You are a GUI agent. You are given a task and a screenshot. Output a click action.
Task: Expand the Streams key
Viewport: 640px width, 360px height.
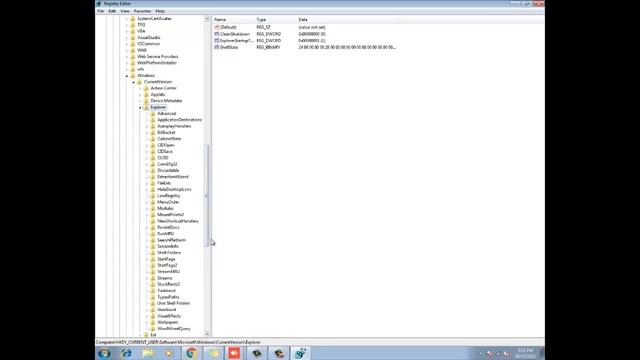pyautogui.click(x=147, y=278)
